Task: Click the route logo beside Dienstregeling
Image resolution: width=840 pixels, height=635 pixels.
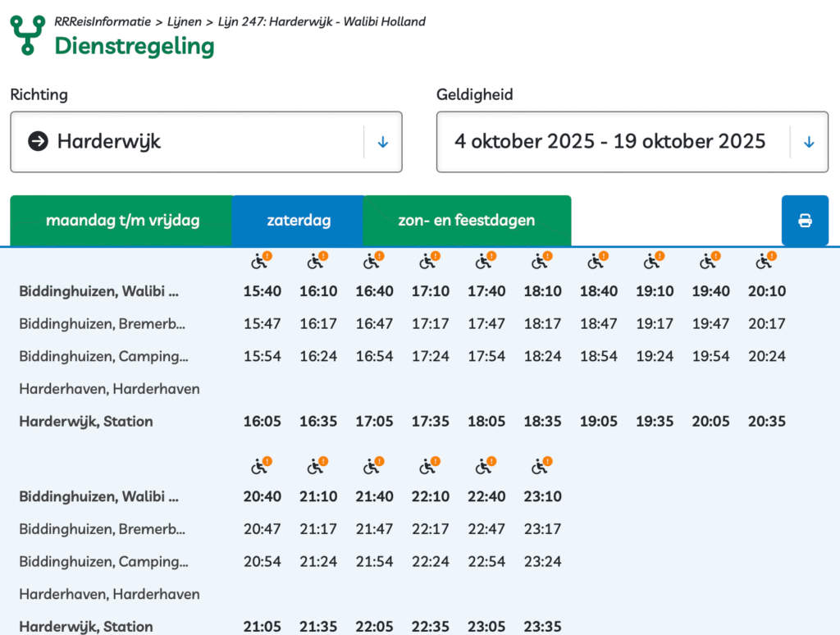Action: coord(27,35)
